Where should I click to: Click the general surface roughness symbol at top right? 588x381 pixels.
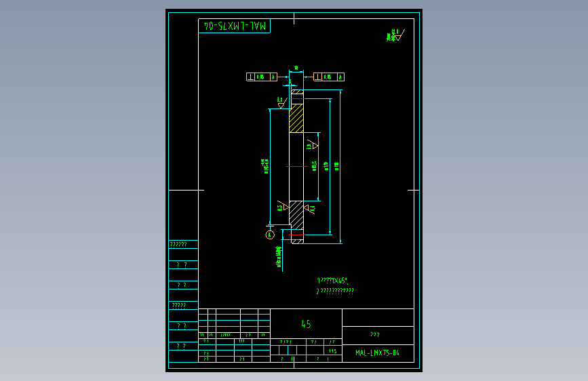[x=395, y=35]
